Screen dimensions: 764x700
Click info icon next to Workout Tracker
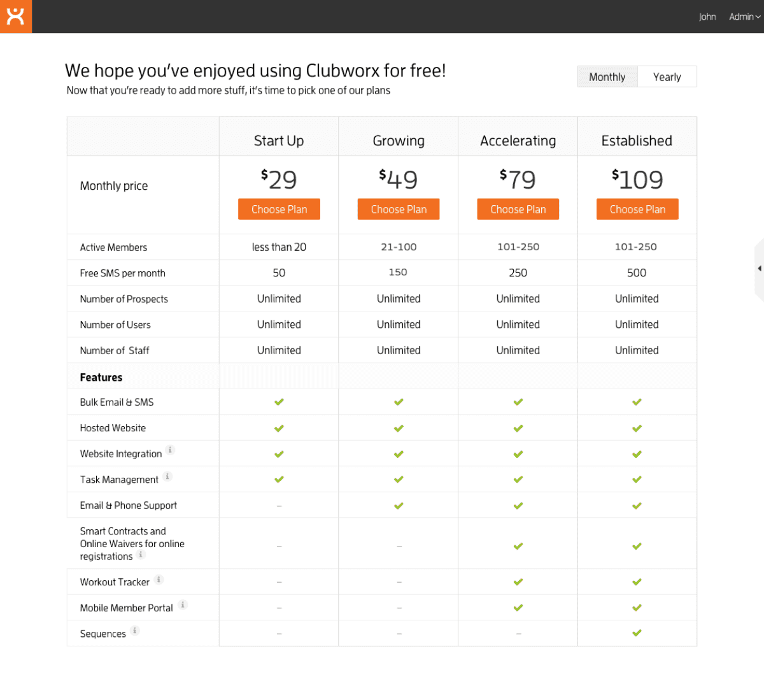click(x=159, y=580)
